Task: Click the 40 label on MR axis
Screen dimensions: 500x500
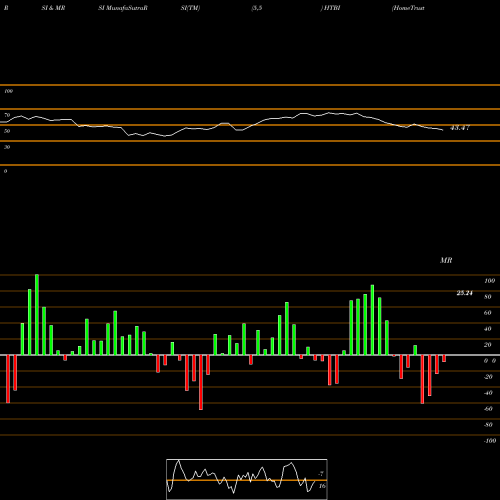Action: (488, 329)
